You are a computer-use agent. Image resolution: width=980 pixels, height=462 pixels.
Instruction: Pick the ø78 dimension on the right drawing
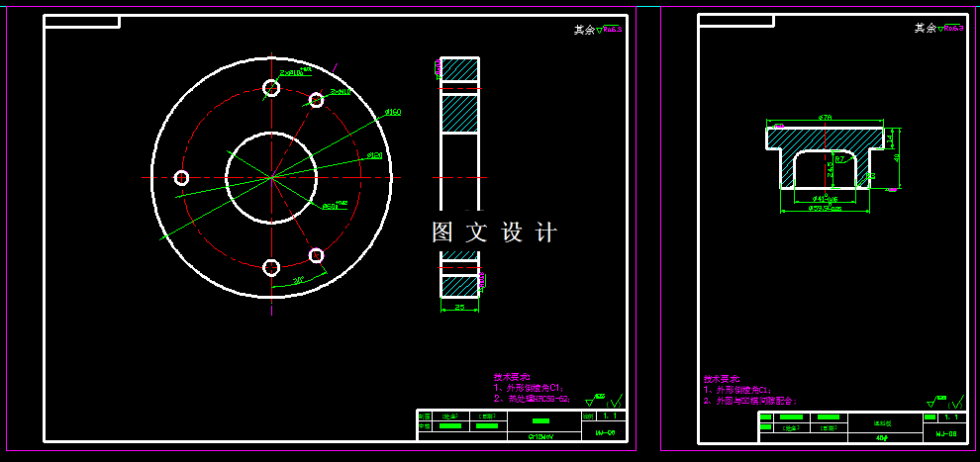pyautogui.click(x=825, y=117)
